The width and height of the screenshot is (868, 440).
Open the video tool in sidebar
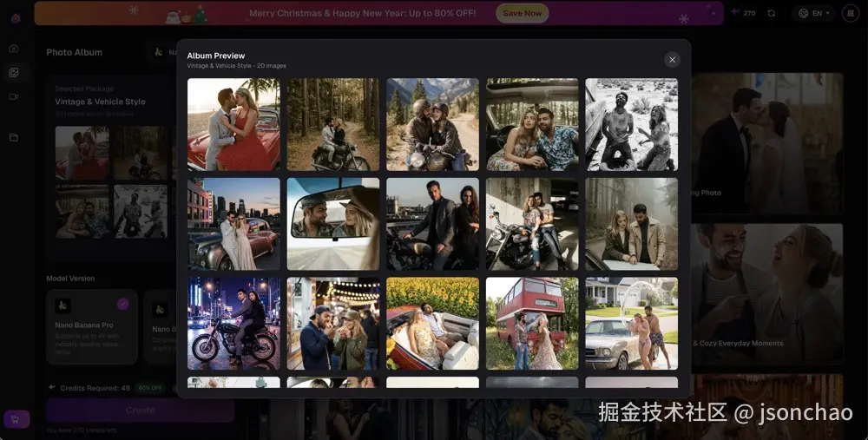click(x=14, y=96)
